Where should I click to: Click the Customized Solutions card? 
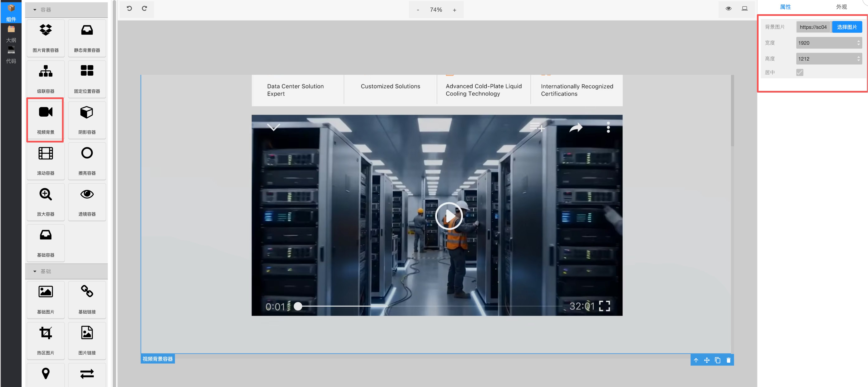tap(390, 90)
